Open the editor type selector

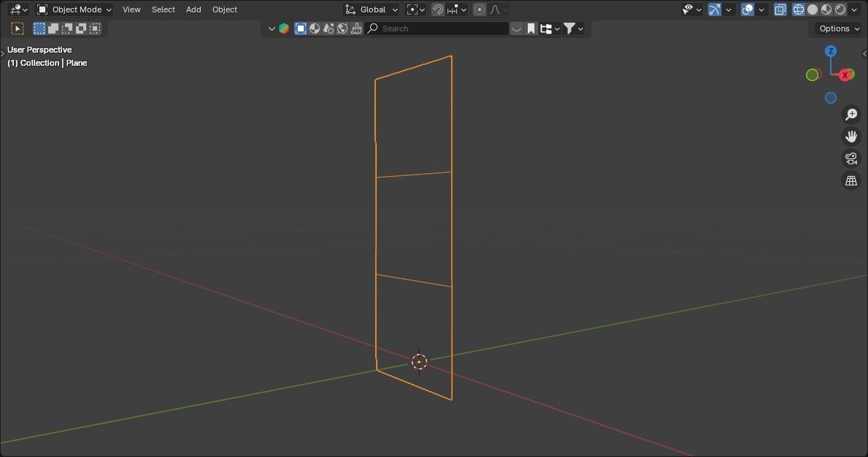[x=18, y=9]
